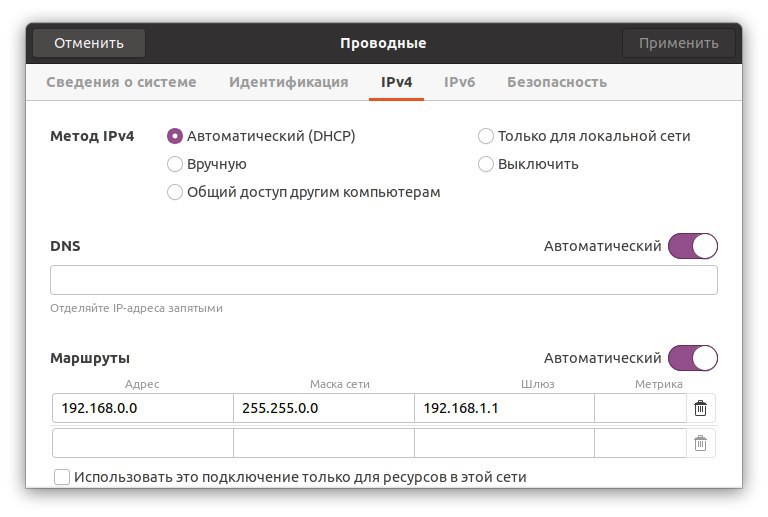Image resolution: width=768 pixels, height=517 pixels.
Task: Toggle the automatic Маршруты switch
Action: pos(693,358)
